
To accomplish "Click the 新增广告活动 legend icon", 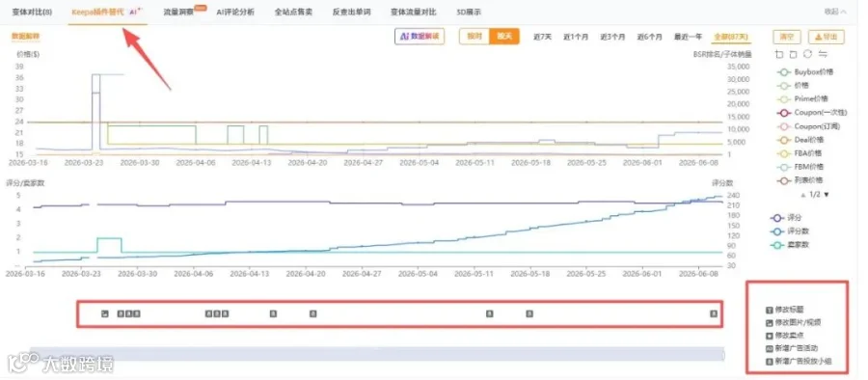I will coord(769,348).
